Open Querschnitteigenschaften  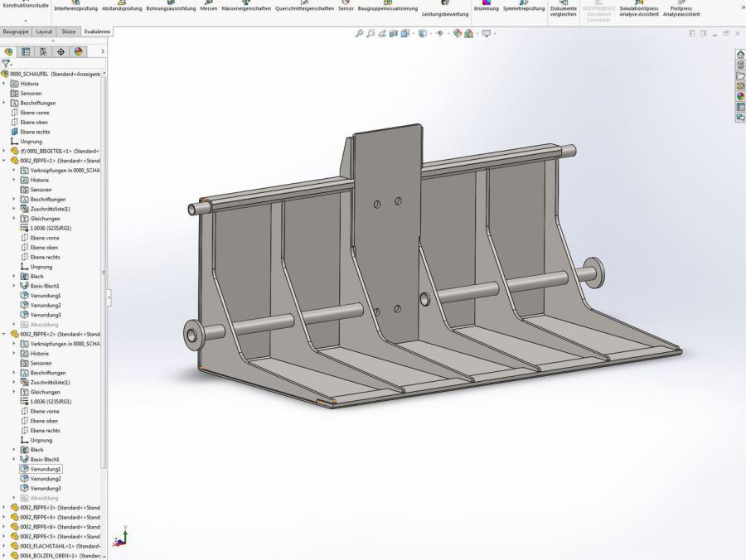point(304,6)
